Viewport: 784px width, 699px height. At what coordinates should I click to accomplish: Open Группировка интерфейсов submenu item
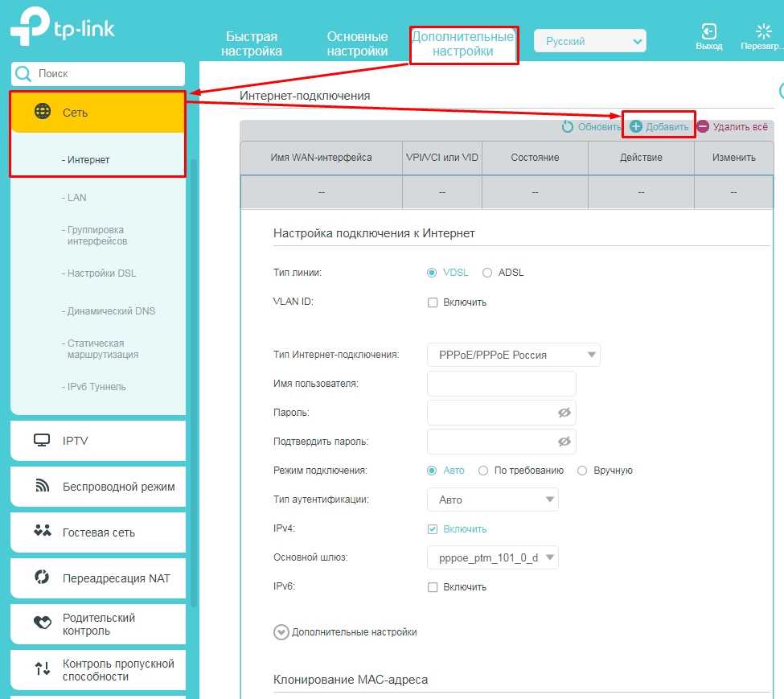tap(97, 236)
